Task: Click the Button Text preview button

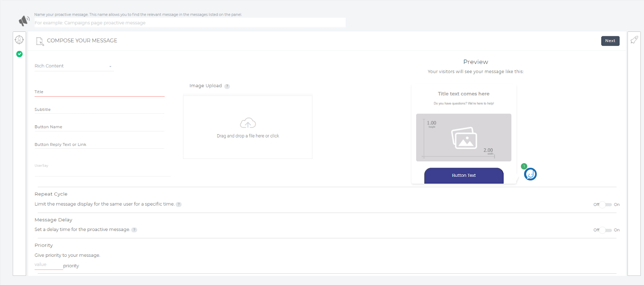Action: coord(464,176)
